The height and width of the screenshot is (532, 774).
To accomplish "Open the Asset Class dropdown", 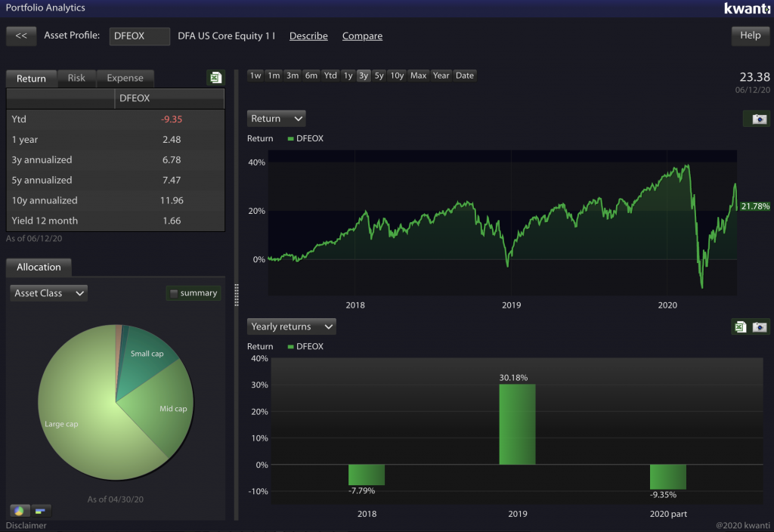I will coord(48,293).
